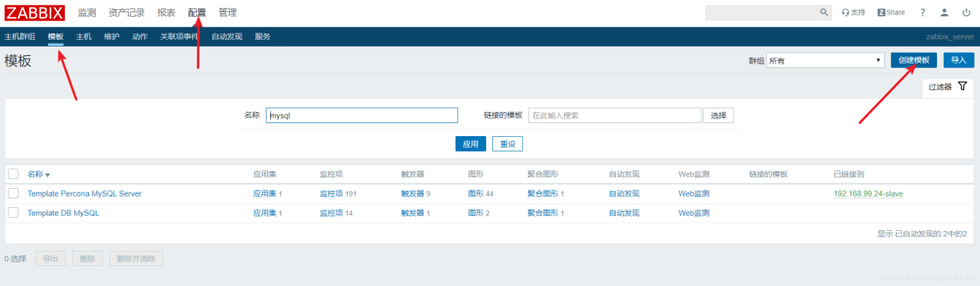The image size is (980, 286).
Task: Open the user profile icon
Action: tap(945, 13)
